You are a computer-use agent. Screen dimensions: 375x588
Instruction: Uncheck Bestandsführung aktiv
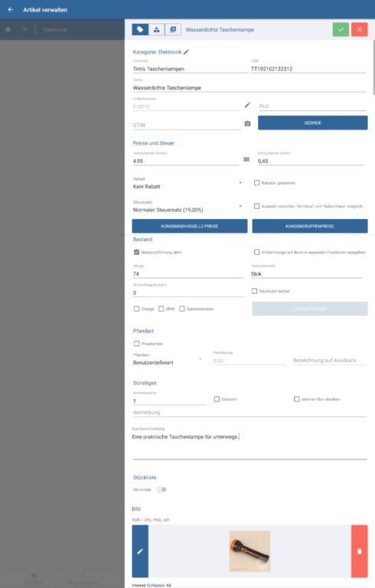point(136,252)
